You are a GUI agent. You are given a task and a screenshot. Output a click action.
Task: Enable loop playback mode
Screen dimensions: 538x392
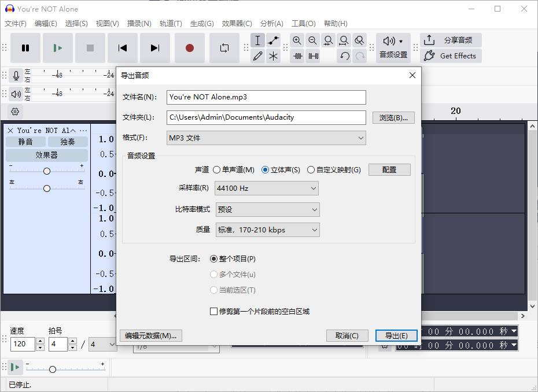coord(224,49)
